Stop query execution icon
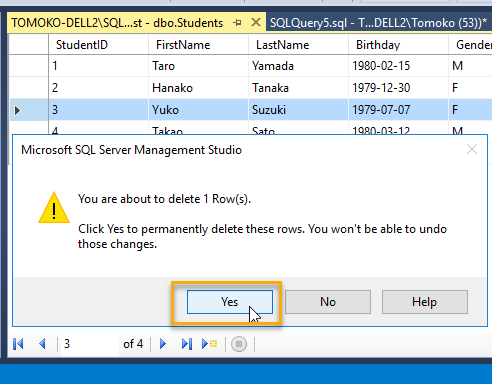This screenshot has height=384, width=492. click(x=239, y=344)
